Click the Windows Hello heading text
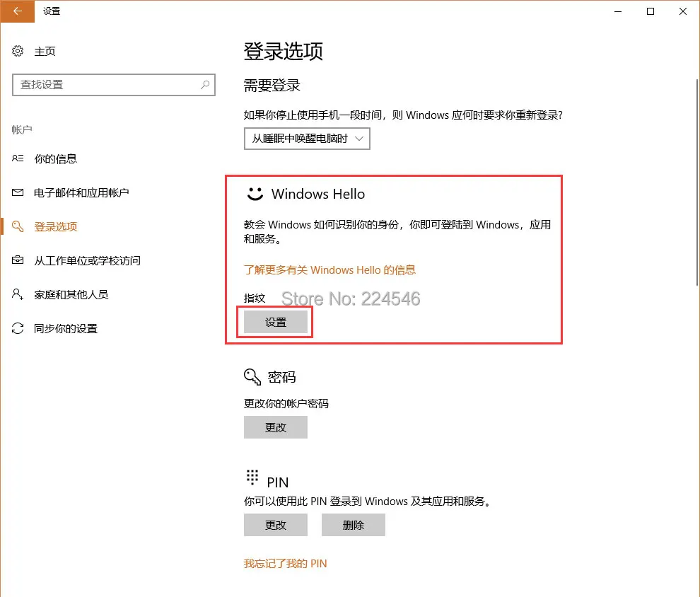This screenshot has height=597, width=700. click(x=318, y=194)
